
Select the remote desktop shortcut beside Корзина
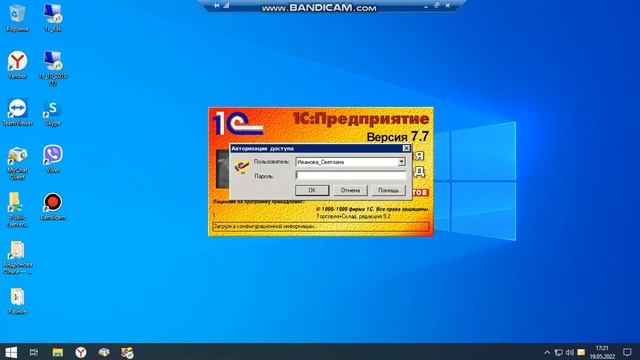coord(53,18)
